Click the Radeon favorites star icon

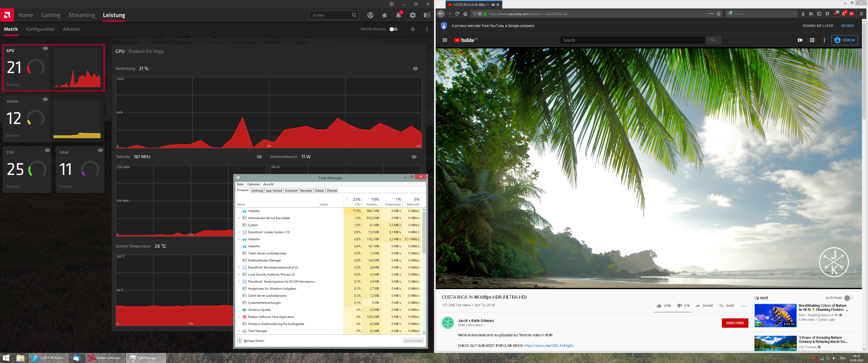coord(385,15)
